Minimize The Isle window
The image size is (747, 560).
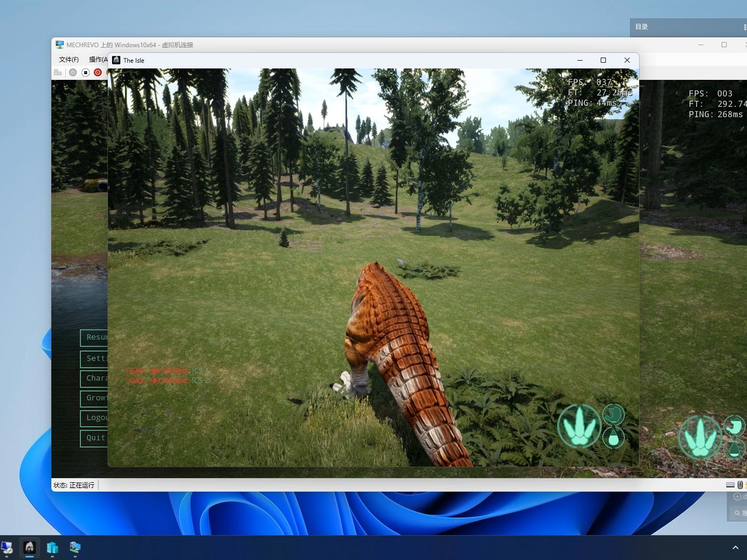580,60
